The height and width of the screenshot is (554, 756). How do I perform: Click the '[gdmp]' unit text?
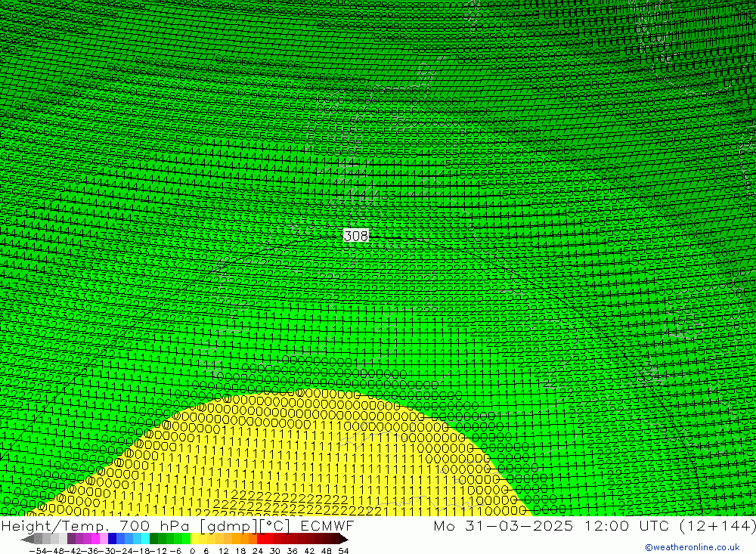pos(229,526)
